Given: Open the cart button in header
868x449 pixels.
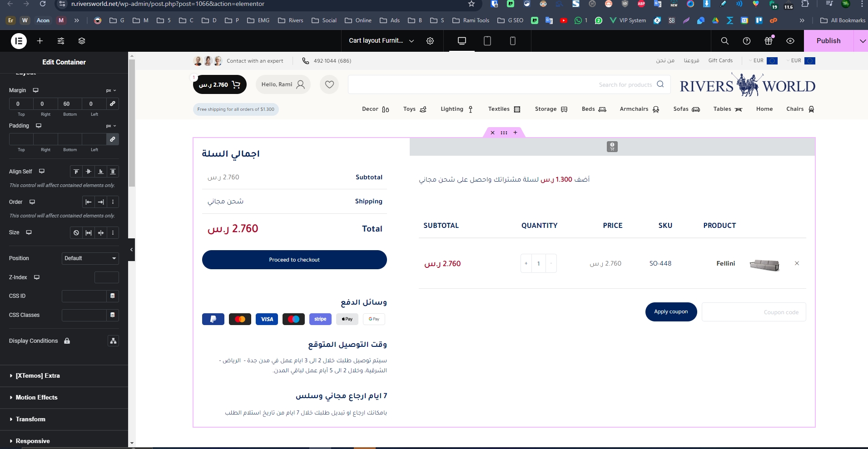Looking at the screenshot, I should point(219,84).
